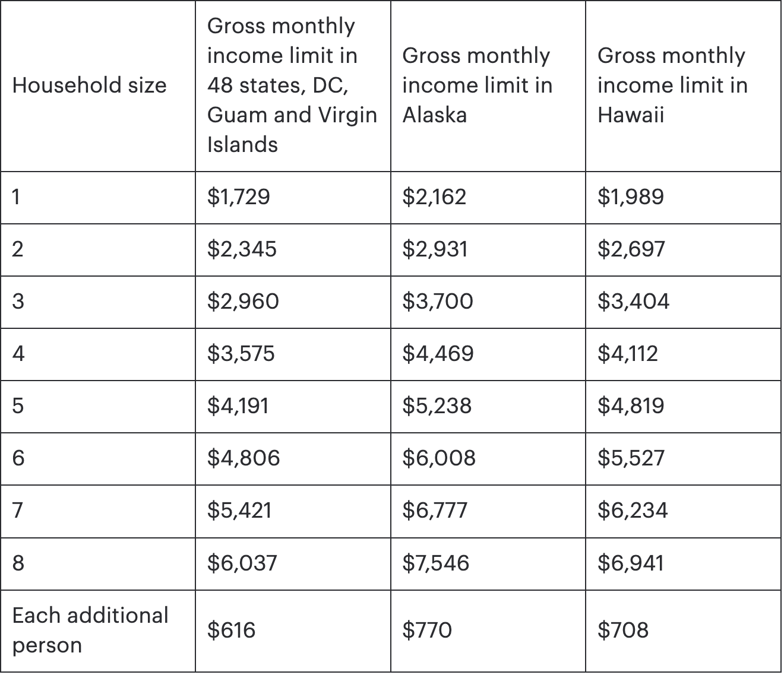Select the $3,575 cell
The height and width of the screenshot is (678, 784).
point(241,353)
